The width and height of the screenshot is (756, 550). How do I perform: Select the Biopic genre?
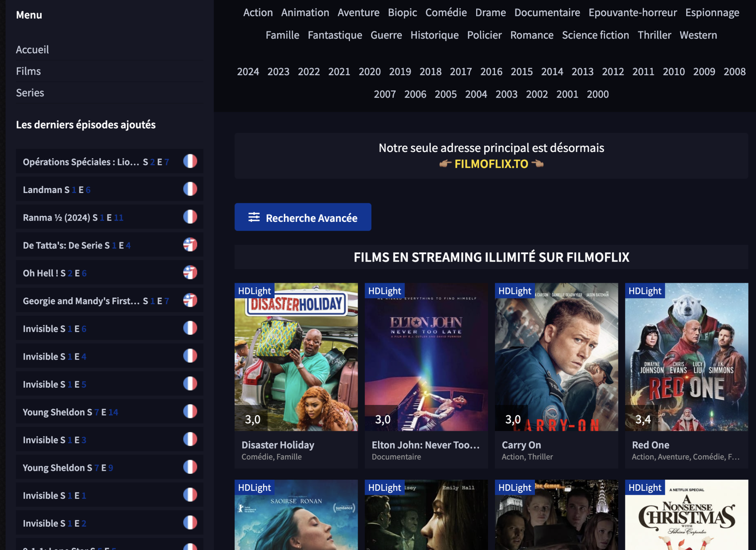pos(402,13)
